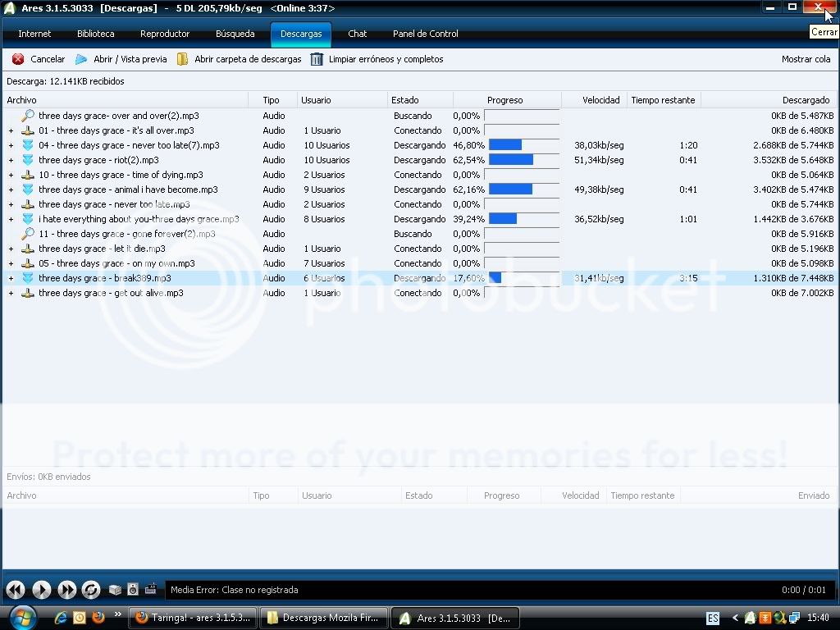Click the repeat/loop icon in the player bar
The width and height of the screenshot is (840, 630).
(x=91, y=590)
